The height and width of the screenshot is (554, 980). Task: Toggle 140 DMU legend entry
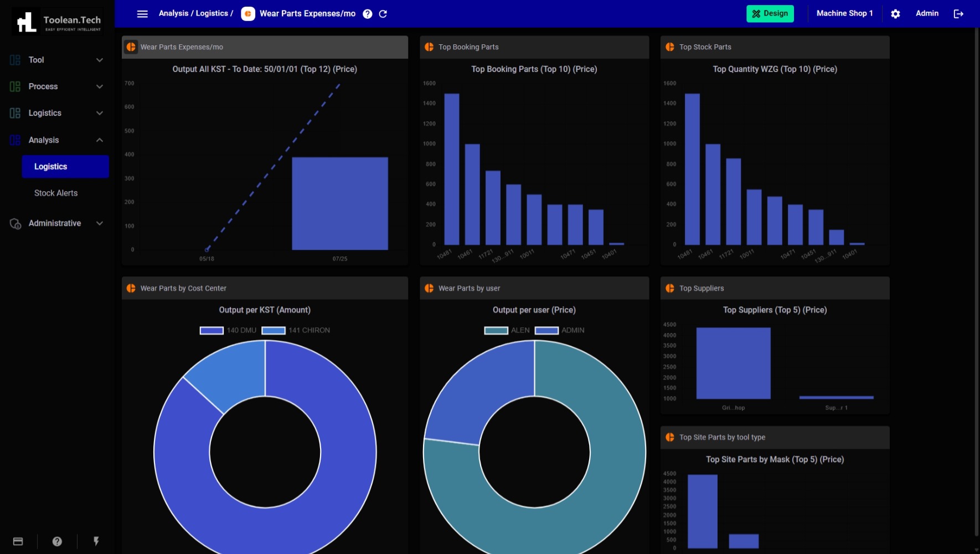click(x=228, y=330)
